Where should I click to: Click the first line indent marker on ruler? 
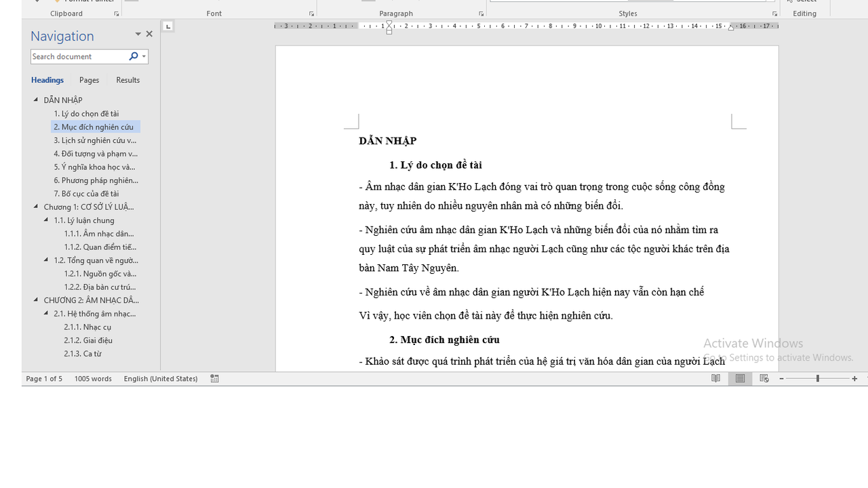(389, 24)
